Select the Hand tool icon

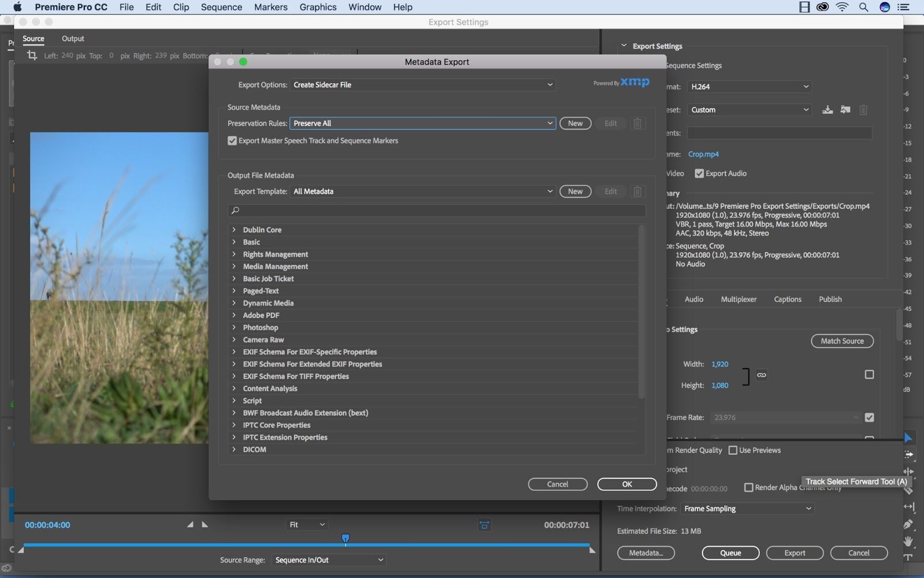(908, 541)
